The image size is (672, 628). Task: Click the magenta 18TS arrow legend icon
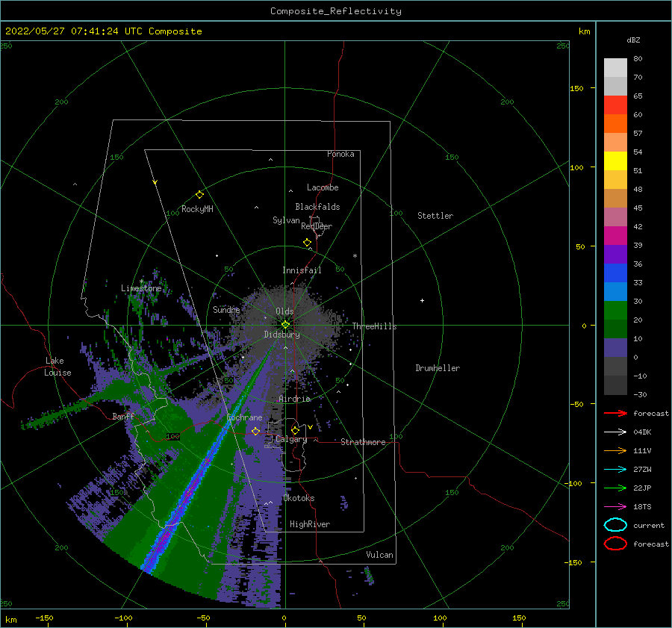(x=615, y=507)
